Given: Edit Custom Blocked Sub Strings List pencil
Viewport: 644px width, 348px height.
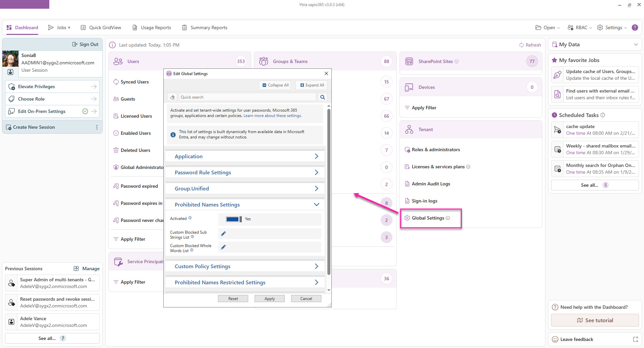Looking at the screenshot, I should pos(223,234).
